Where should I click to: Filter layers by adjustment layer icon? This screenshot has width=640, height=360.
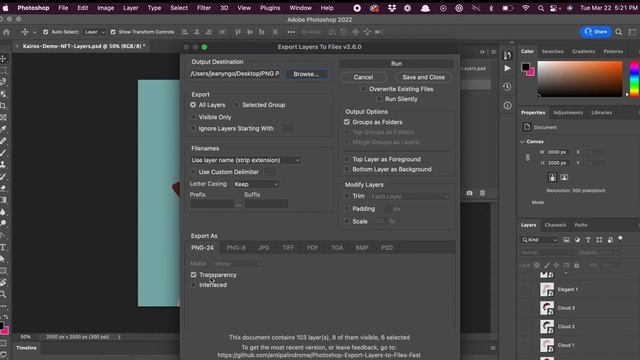[x=577, y=240]
